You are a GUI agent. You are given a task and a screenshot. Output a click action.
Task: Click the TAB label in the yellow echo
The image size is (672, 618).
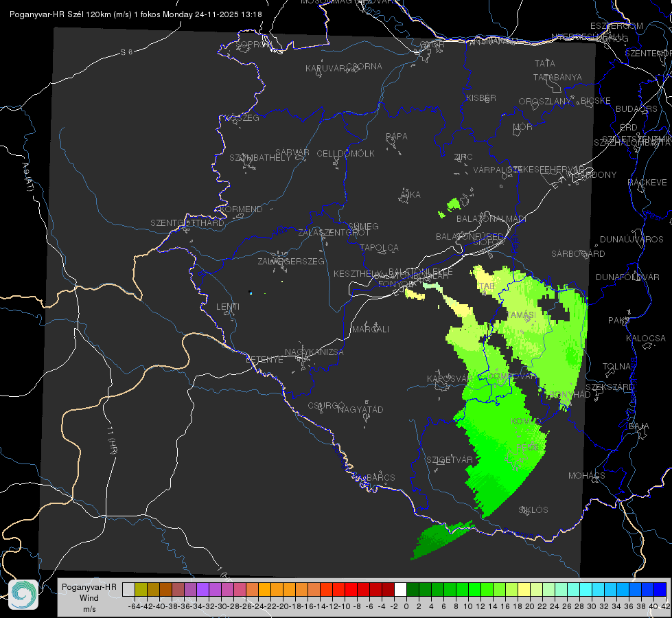487,286
